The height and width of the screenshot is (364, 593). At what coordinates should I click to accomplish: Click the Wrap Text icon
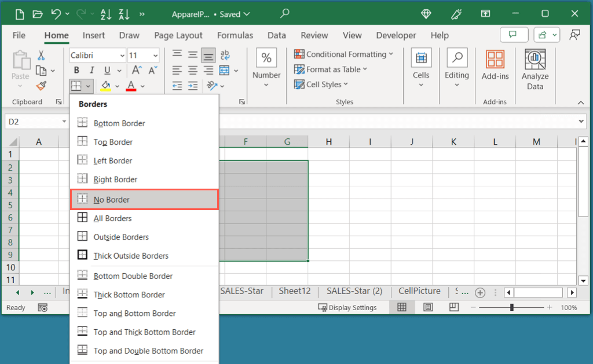click(x=225, y=55)
